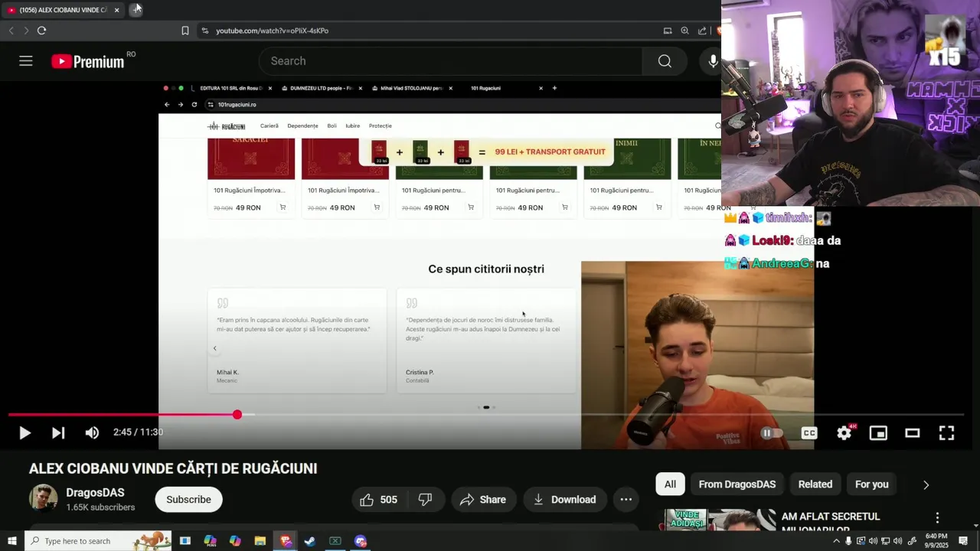The image size is (980, 551).
Task: Reload the current page
Action: 41,31
